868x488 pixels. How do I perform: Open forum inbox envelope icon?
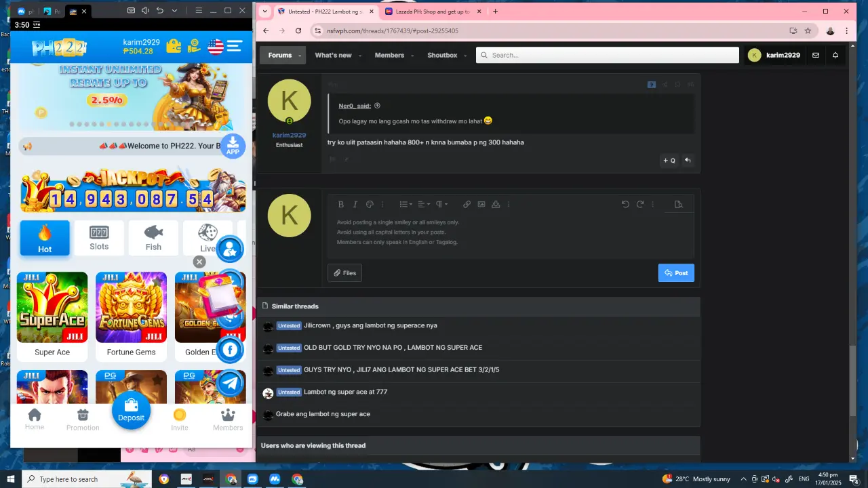click(816, 55)
